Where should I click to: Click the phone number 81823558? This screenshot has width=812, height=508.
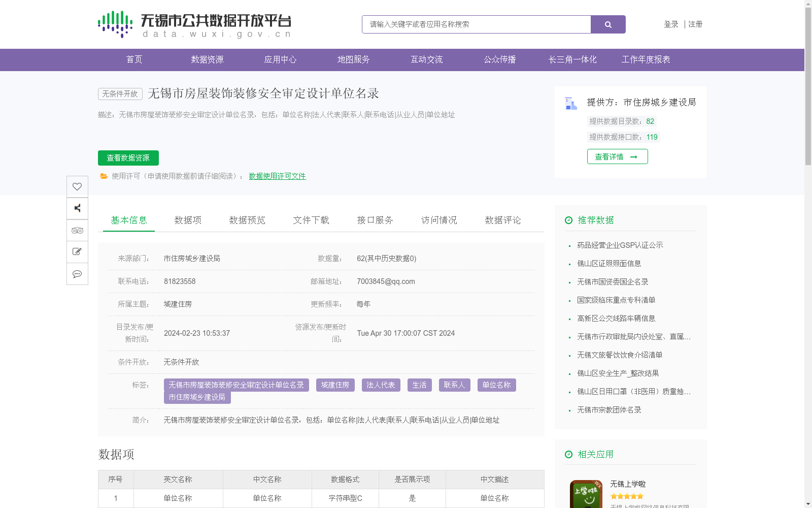(180, 281)
